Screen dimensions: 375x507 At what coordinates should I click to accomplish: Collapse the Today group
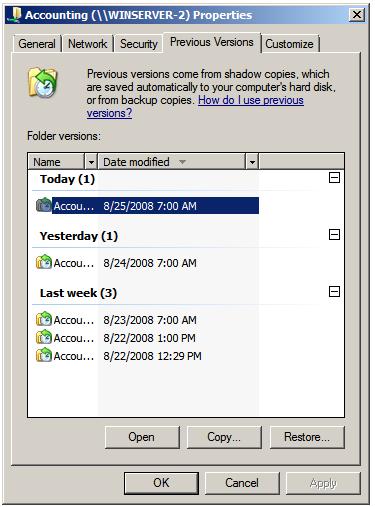click(334, 178)
